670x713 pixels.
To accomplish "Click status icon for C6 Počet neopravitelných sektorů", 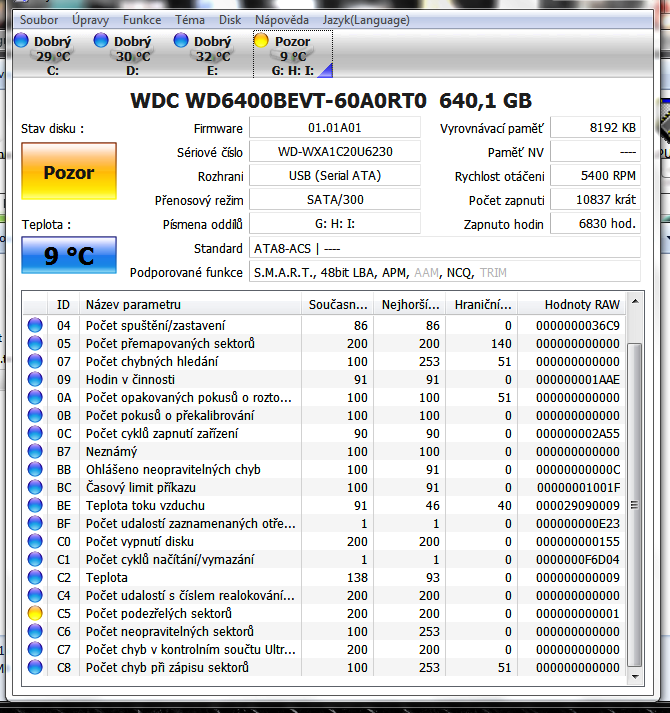I will [x=35, y=631].
